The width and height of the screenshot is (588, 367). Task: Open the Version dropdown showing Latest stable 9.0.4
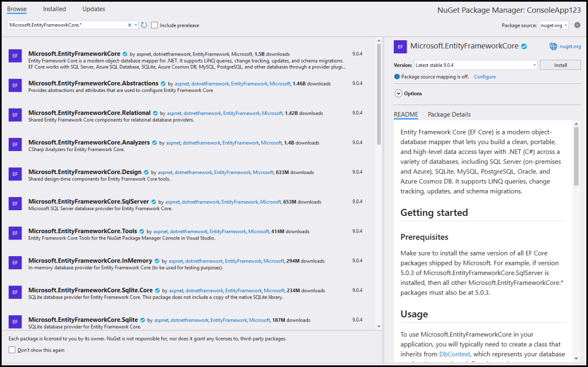475,65
